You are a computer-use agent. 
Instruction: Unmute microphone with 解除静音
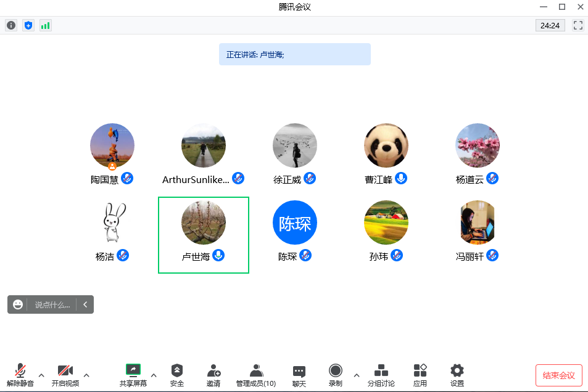click(20, 375)
